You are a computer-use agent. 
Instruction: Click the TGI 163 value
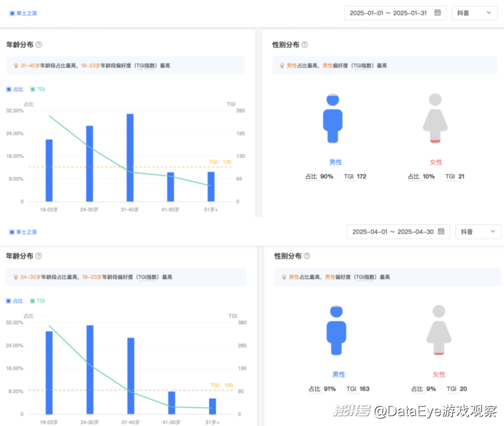358,389
